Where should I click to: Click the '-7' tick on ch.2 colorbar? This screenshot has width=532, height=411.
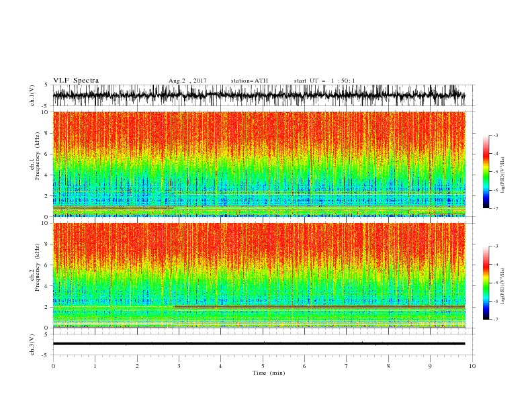coord(495,320)
